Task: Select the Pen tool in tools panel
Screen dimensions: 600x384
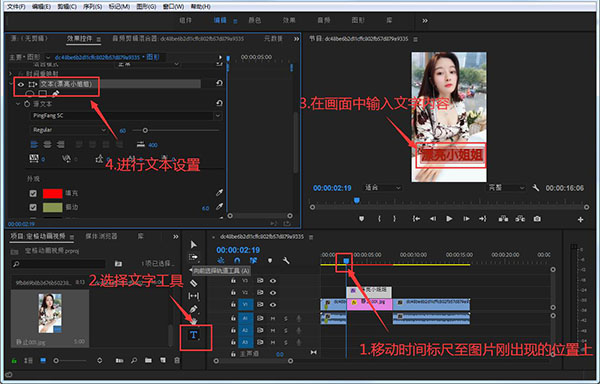Action: pyautogui.click(x=194, y=309)
